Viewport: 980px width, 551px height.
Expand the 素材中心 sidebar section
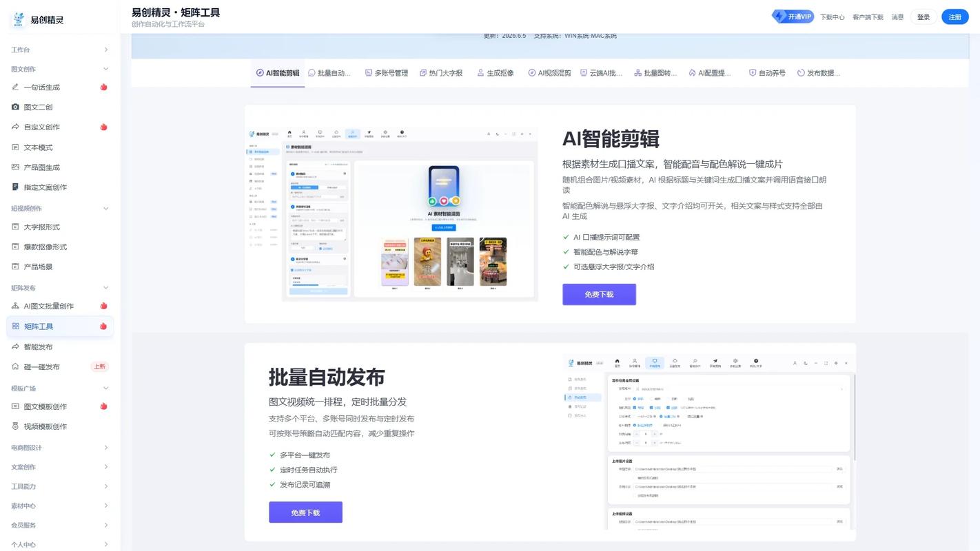click(60, 506)
